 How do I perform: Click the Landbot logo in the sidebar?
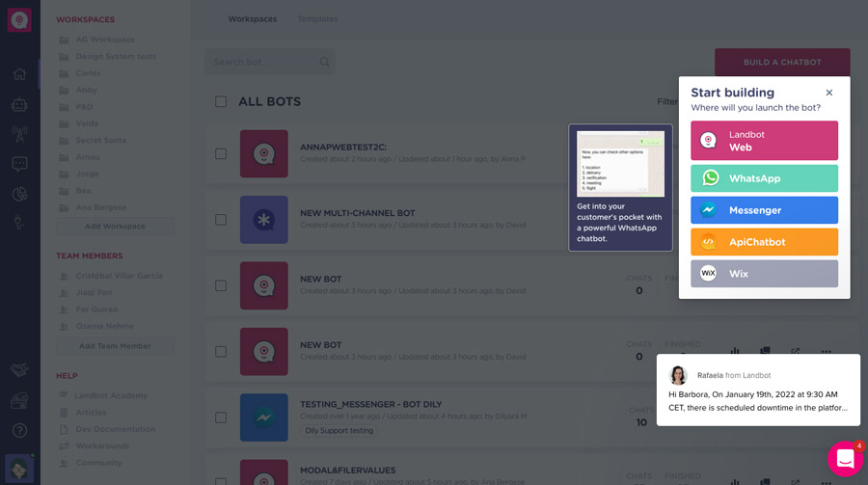(x=19, y=20)
